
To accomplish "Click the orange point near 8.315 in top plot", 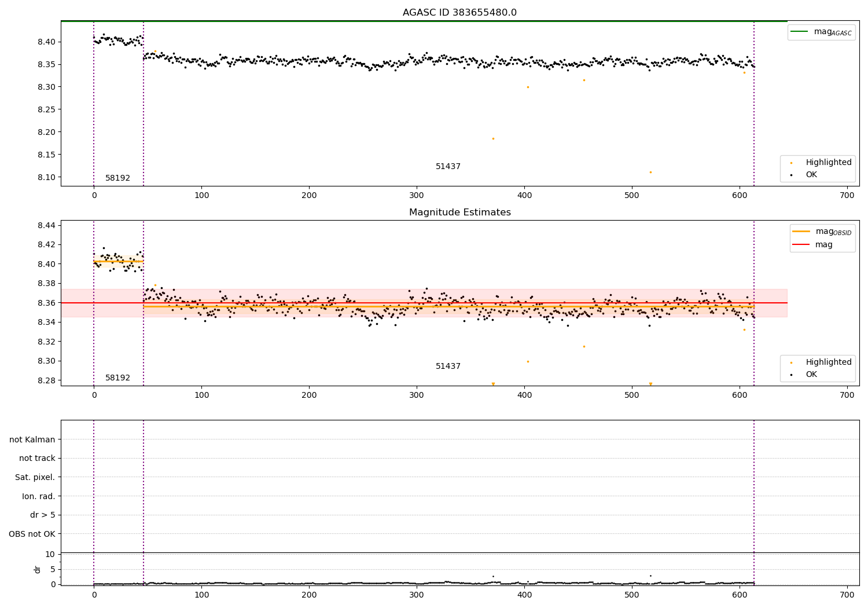I will [x=584, y=80].
